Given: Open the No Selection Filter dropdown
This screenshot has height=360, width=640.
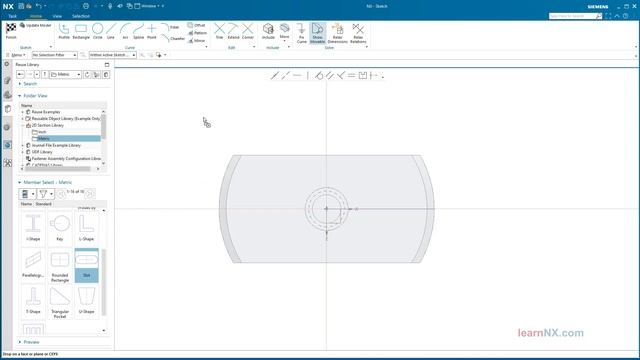Looking at the screenshot, I should 54,55.
